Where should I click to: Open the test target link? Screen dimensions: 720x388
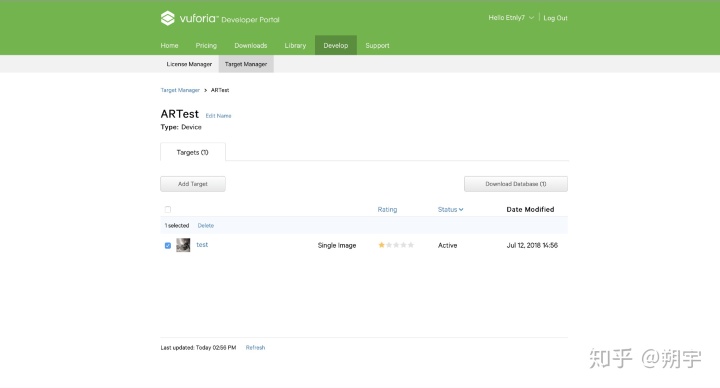[202, 245]
